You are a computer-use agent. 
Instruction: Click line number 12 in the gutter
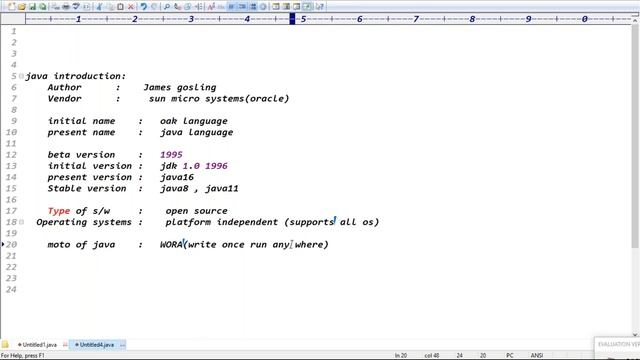11,155
